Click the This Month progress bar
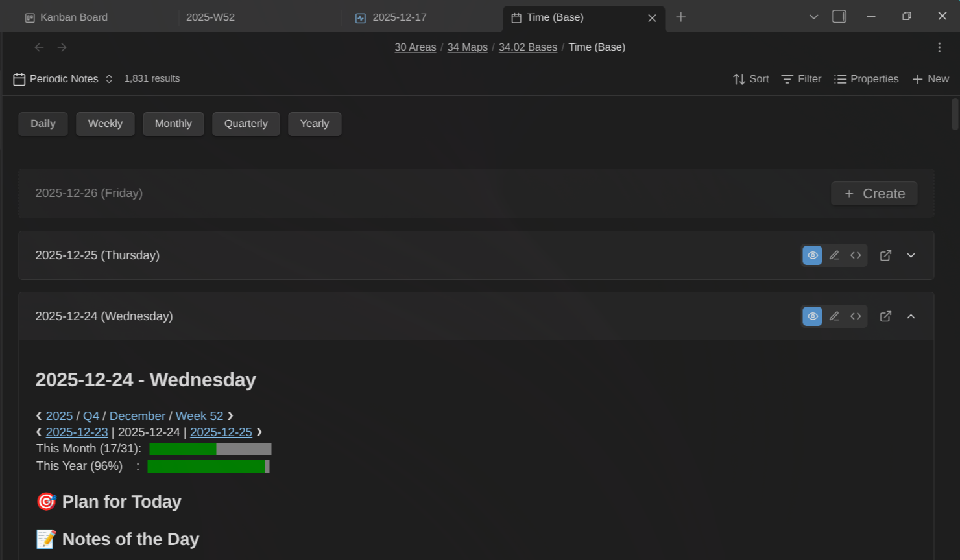Image resolution: width=960 pixels, height=560 pixels. [210, 449]
